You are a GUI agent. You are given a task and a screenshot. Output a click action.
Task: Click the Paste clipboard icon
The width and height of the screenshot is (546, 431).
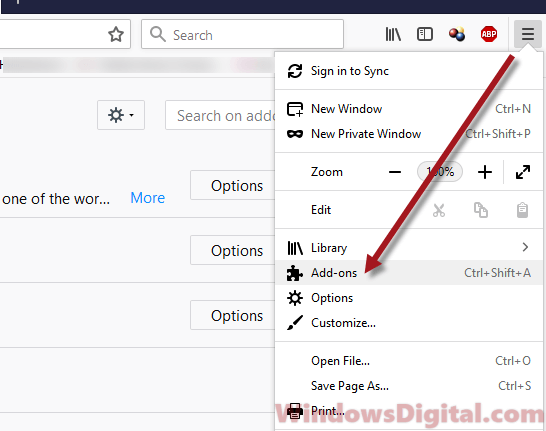tap(522, 210)
